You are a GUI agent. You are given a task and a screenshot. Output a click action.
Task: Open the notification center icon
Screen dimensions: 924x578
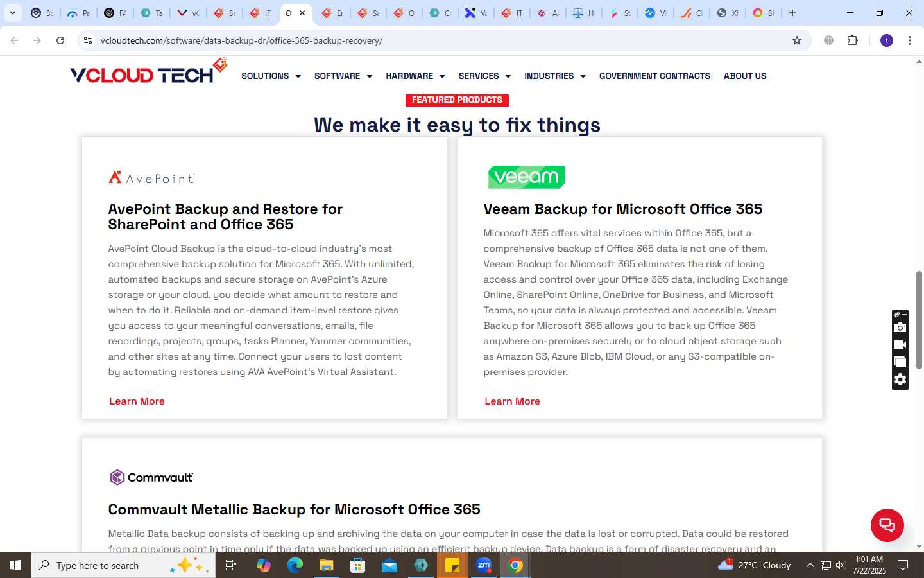(903, 565)
